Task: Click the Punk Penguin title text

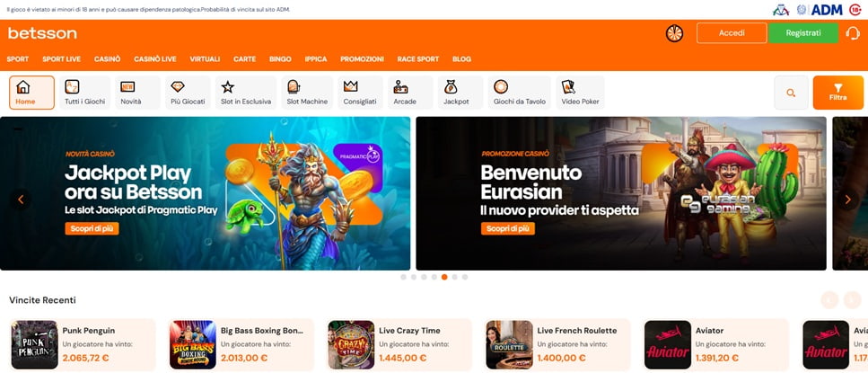Action: click(x=89, y=331)
